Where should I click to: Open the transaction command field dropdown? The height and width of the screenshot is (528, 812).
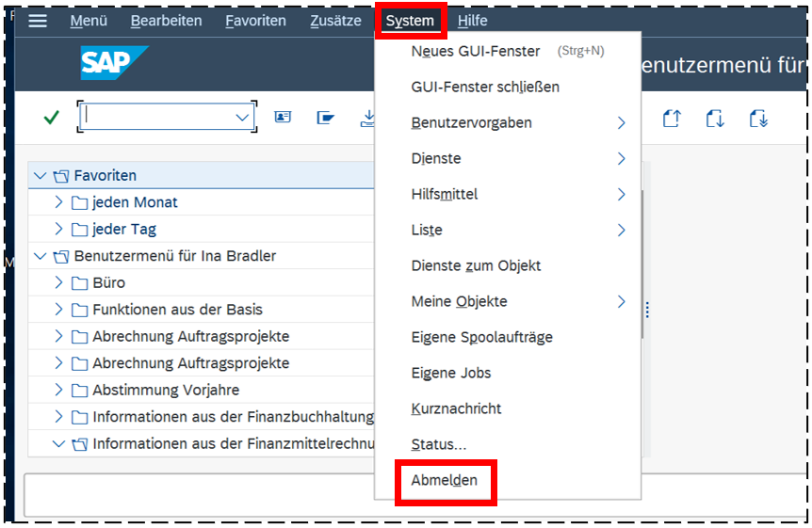[x=243, y=117]
